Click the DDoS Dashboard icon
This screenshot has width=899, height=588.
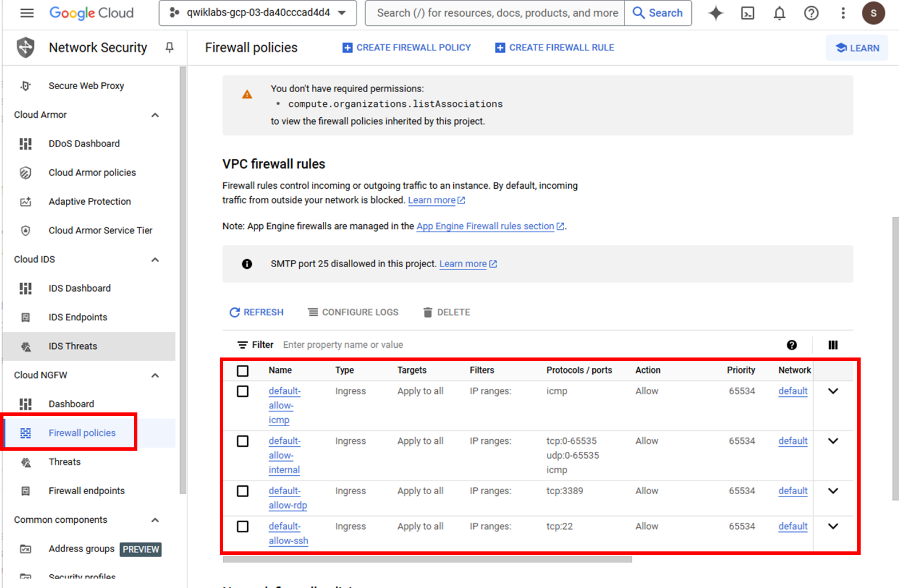click(26, 144)
